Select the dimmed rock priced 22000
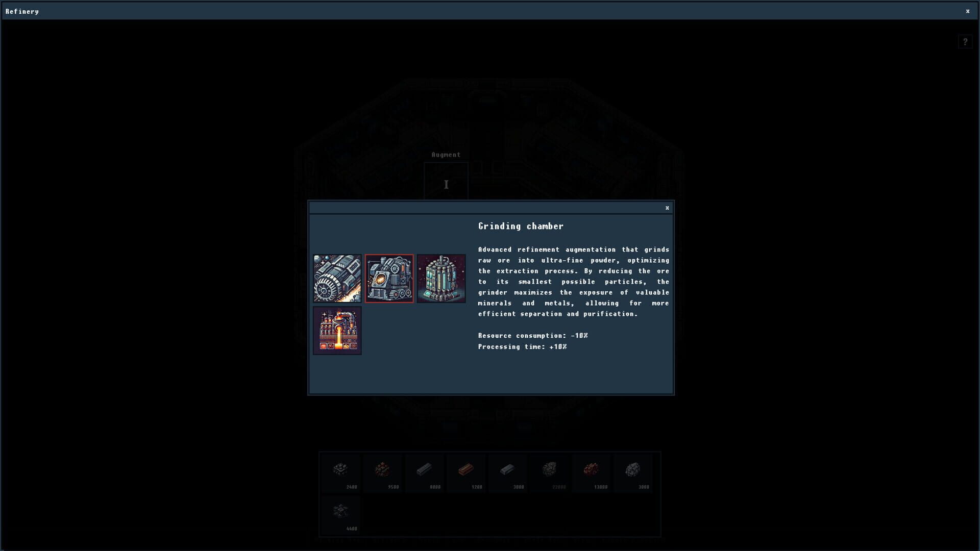Screen dimensions: 980x551 point(549,472)
